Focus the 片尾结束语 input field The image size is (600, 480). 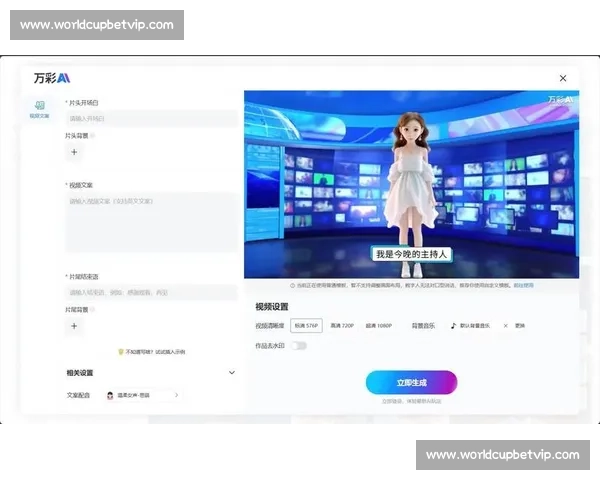[152, 293]
